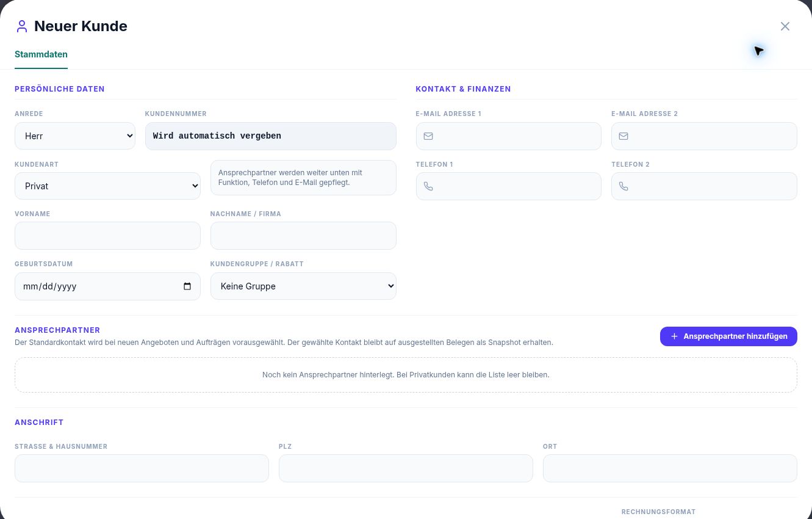
Task: Click into the Telefon 1 field
Action: (x=509, y=186)
